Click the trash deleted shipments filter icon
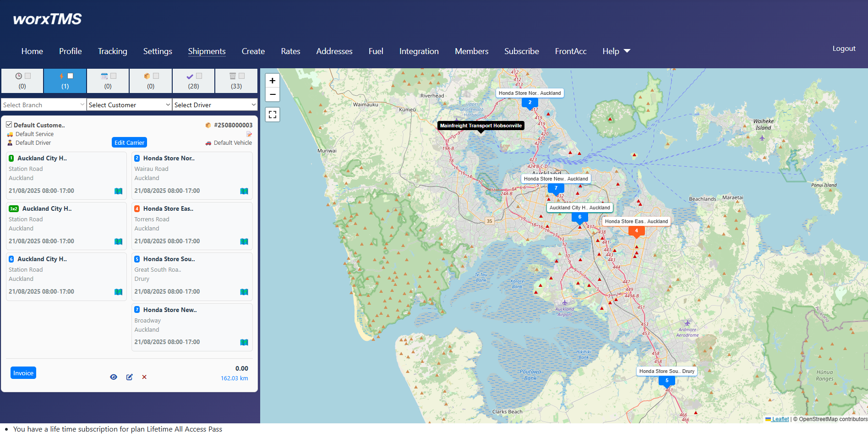The width and height of the screenshot is (868, 438). pyautogui.click(x=233, y=76)
